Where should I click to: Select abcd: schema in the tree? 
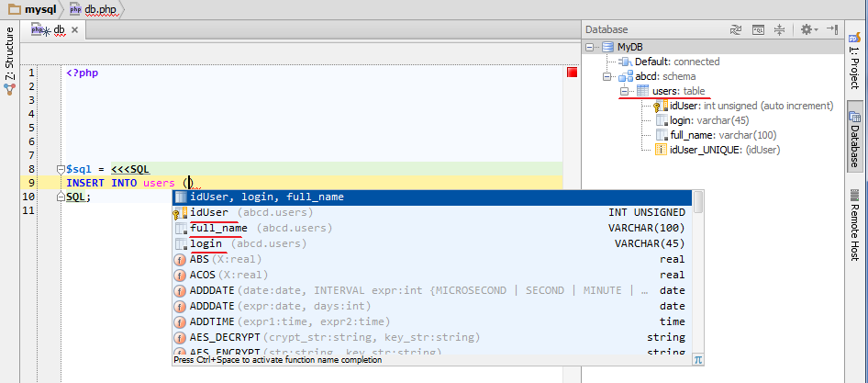658,76
